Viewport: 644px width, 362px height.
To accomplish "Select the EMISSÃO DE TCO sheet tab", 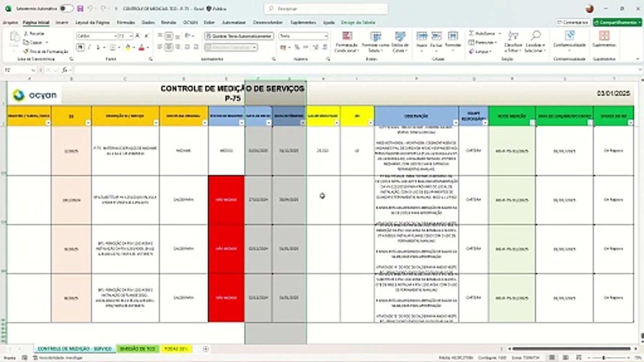I will tap(138, 348).
